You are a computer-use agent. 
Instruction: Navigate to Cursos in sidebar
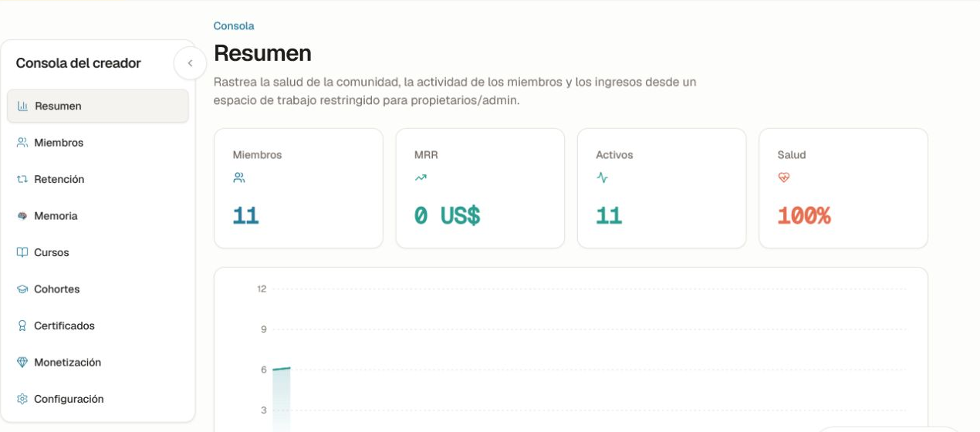98,252
